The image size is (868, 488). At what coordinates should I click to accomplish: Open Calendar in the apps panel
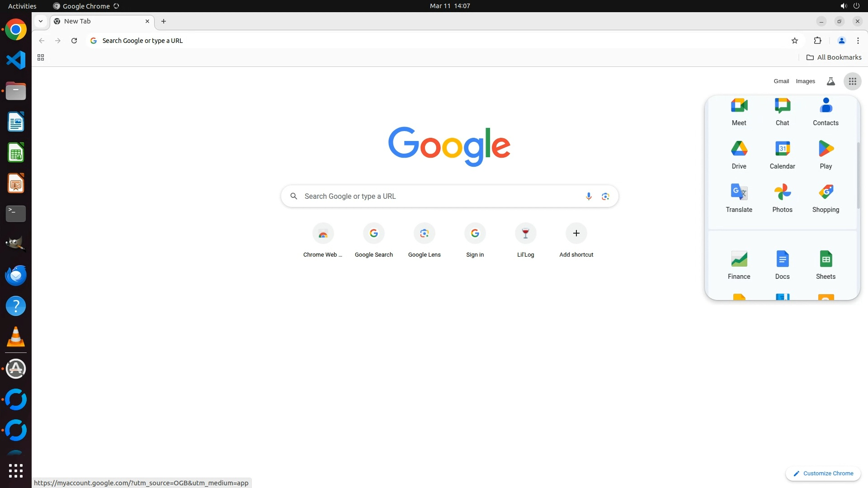(782, 154)
